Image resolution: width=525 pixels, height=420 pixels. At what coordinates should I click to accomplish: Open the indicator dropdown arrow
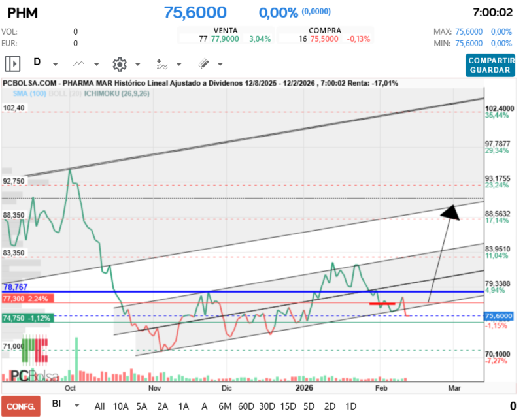[178, 65]
